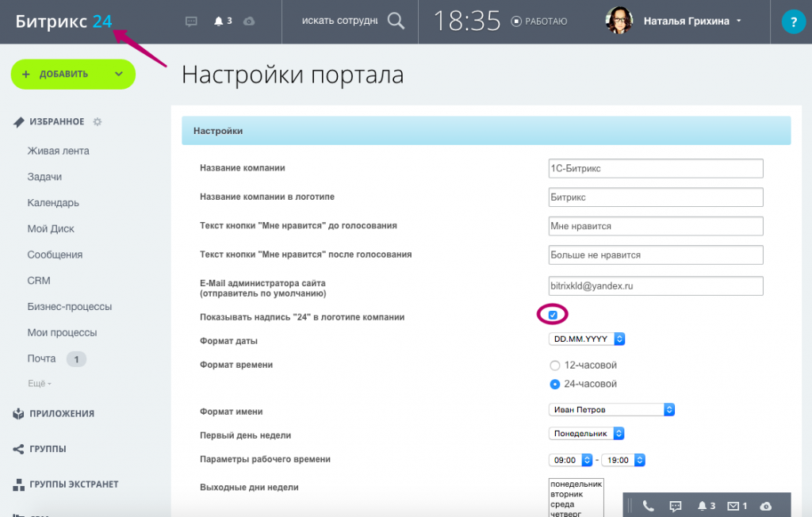Focus Название компании input field
The height and width of the screenshot is (517, 812).
tap(656, 168)
